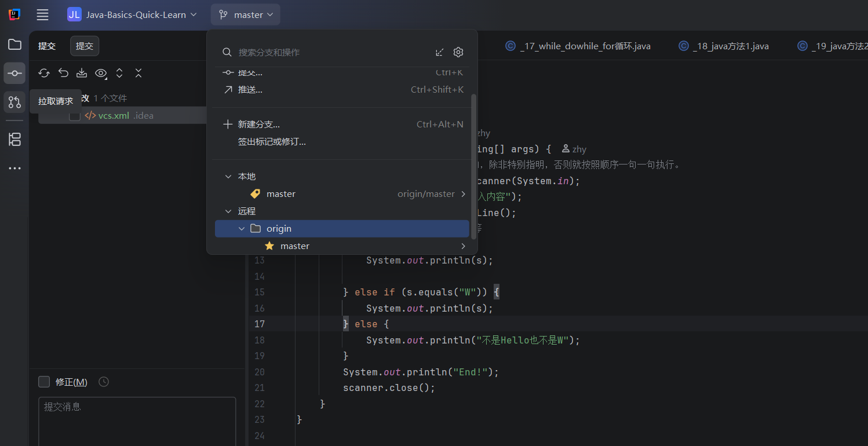This screenshot has height=446, width=868.
Task: Toggle the eye view options icon
Action: (101, 73)
